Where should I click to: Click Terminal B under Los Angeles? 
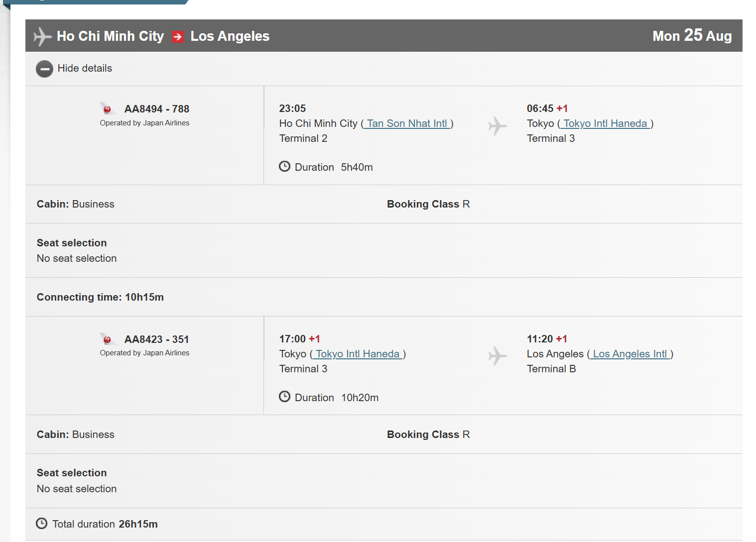(x=551, y=369)
